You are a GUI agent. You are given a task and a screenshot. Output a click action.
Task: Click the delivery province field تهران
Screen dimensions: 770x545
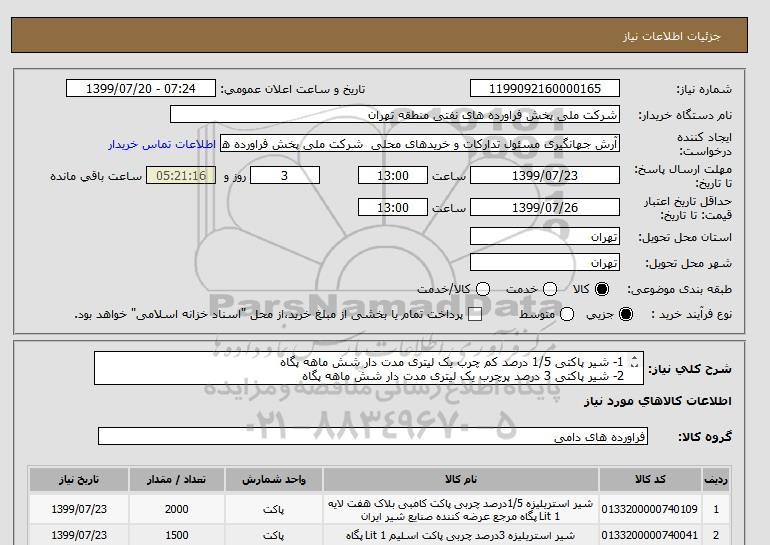(x=545, y=236)
